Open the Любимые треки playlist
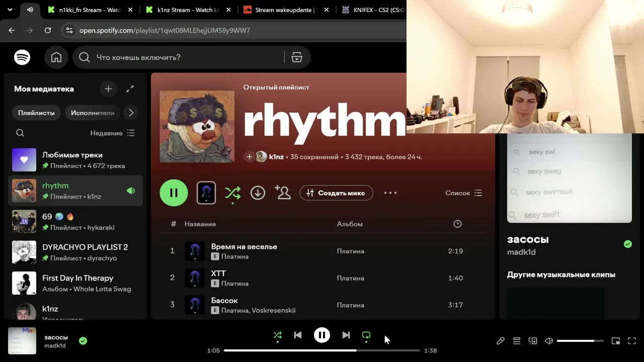Image resolution: width=644 pixels, height=362 pixels. pos(75,160)
